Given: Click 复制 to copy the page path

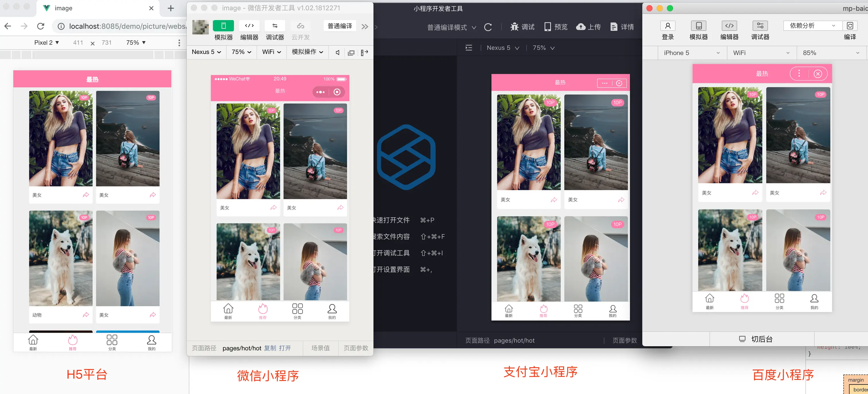Looking at the screenshot, I should 270,348.
